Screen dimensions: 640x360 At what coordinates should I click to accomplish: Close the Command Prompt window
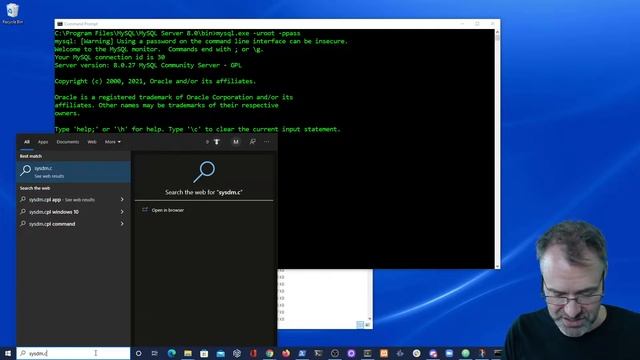[492, 24]
